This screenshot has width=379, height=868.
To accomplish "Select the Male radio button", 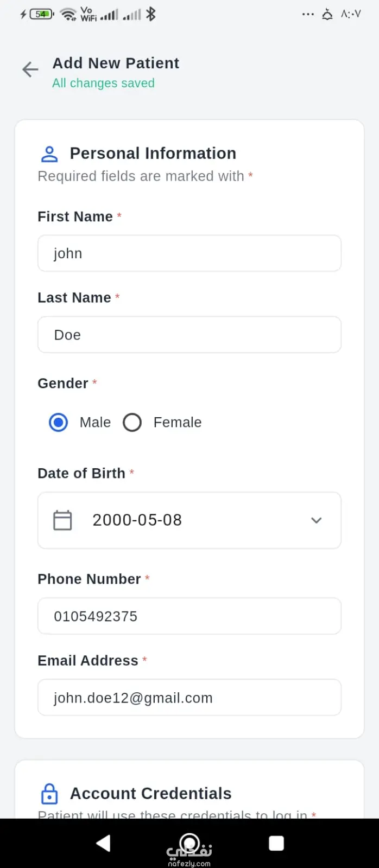I will 59,422.
